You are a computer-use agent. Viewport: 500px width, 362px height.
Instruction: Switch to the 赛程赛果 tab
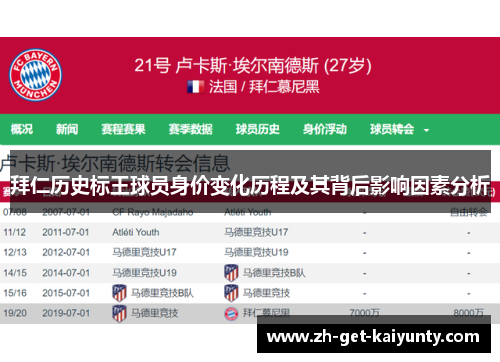(123, 129)
